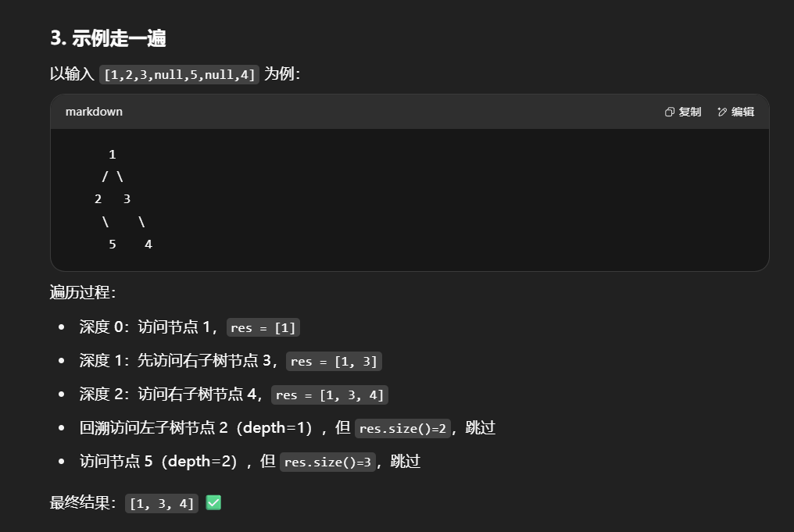Screen dimensions: 794x532
Task: Click root node 1 in the tree diagram
Action: 113,155
